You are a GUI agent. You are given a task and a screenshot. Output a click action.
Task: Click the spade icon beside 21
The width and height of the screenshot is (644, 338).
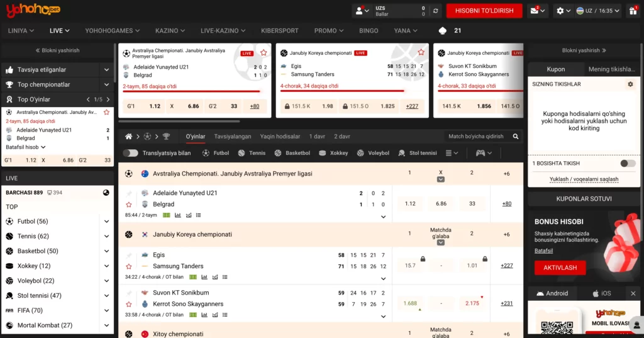pyautogui.click(x=443, y=30)
